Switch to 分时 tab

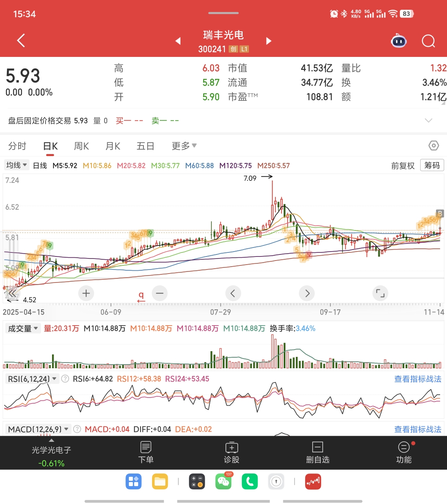click(17, 146)
